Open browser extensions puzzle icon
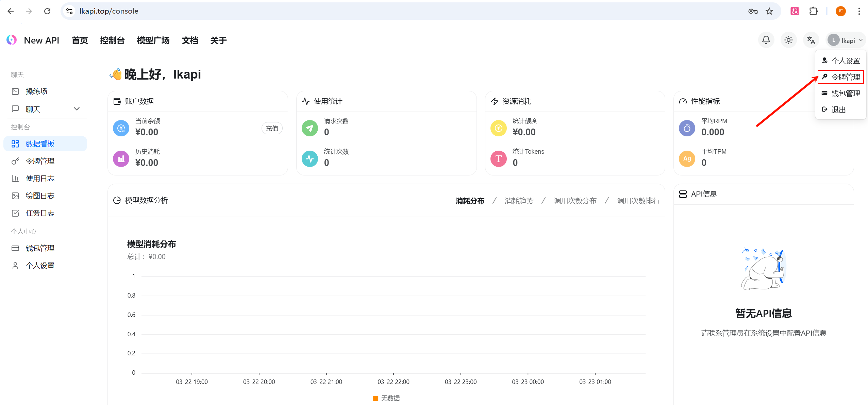This screenshot has height=405, width=868. [x=813, y=11]
